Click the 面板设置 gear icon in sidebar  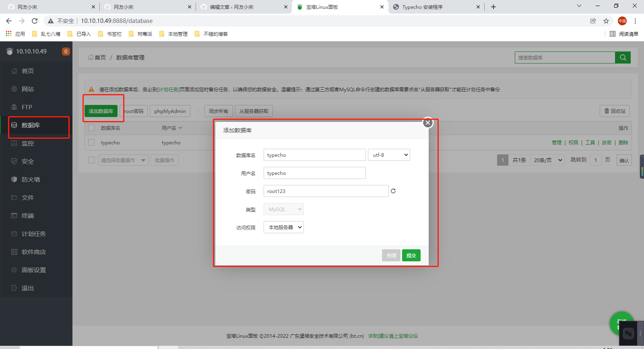[x=14, y=270]
